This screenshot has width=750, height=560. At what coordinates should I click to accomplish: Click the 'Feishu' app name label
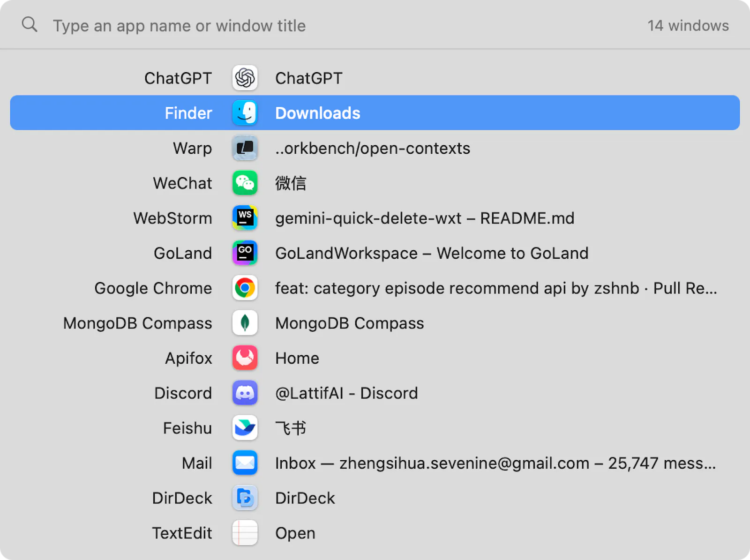[187, 428]
